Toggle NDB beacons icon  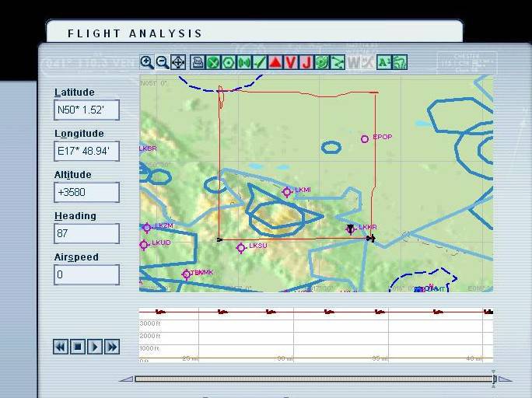pyautogui.click(x=244, y=62)
